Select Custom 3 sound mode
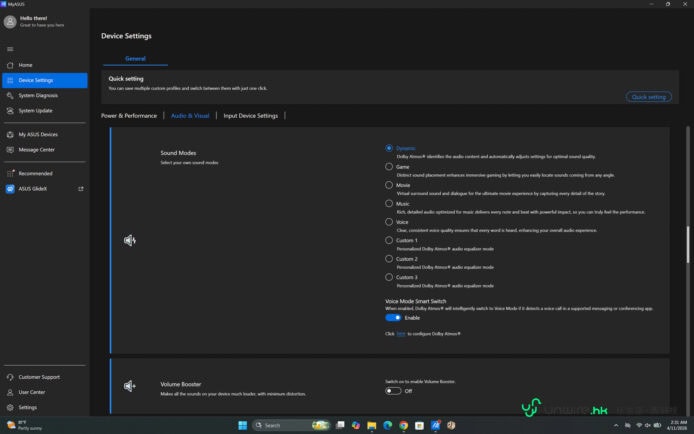Image resolution: width=694 pixels, height=434 pixels. [x=389, y=277]
